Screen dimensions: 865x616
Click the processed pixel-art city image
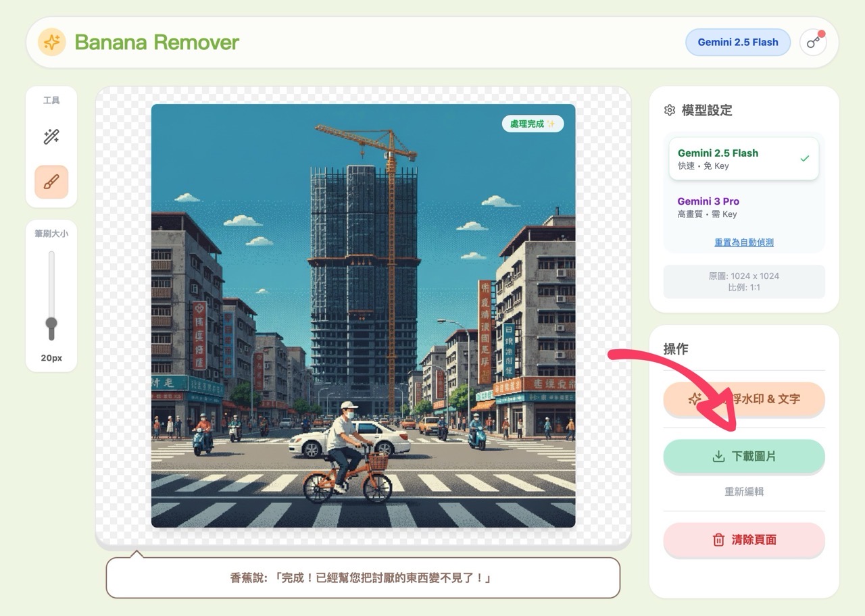coord(363,315)
